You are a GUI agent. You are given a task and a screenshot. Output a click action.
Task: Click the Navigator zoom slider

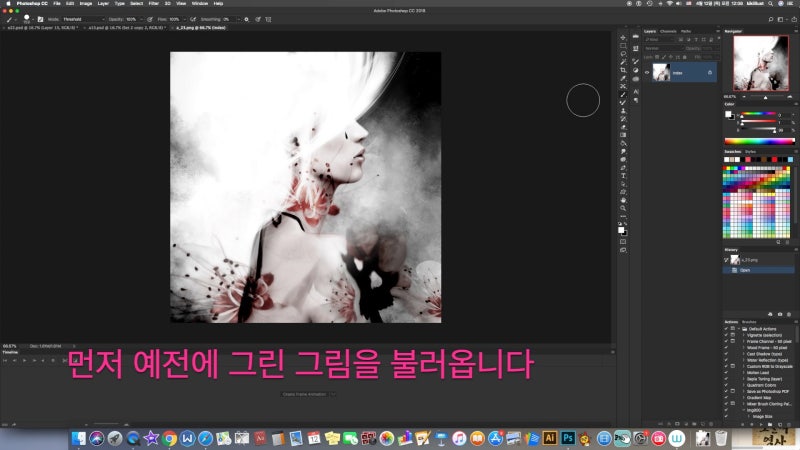point(765,97)
